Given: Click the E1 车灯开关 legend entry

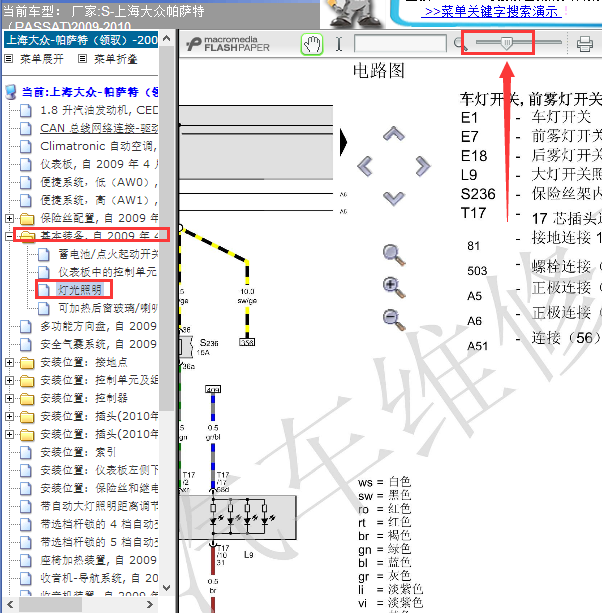Looking at the screenshot, I should pos(526,117).
